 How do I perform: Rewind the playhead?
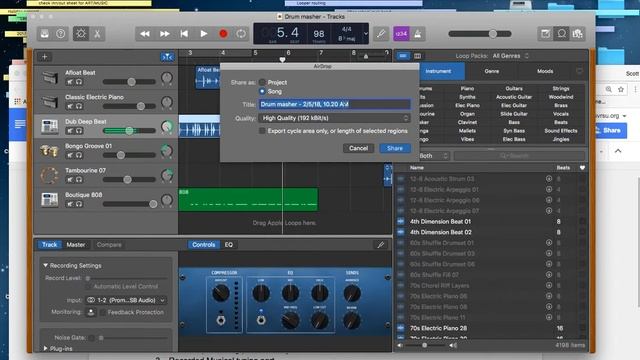coord(145,34)
